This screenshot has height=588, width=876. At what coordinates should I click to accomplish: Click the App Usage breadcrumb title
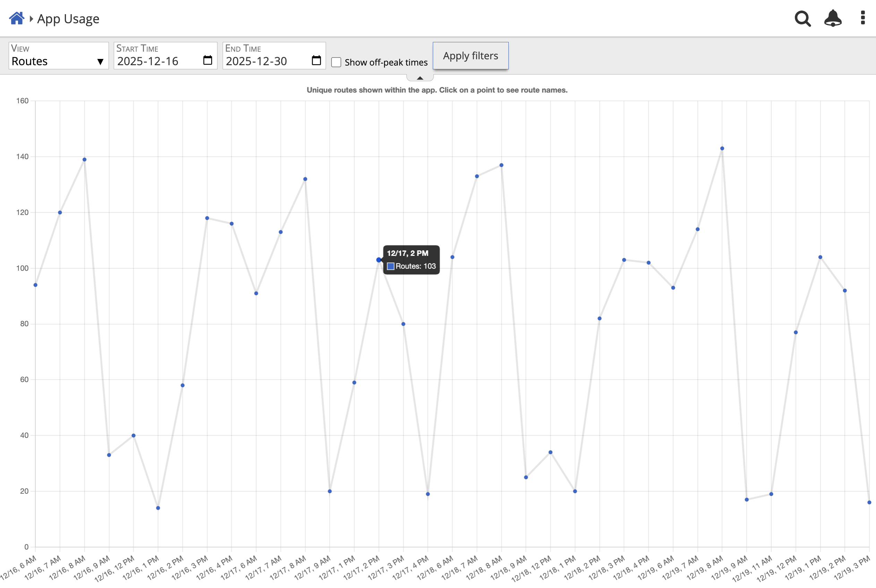pos(68,18)
